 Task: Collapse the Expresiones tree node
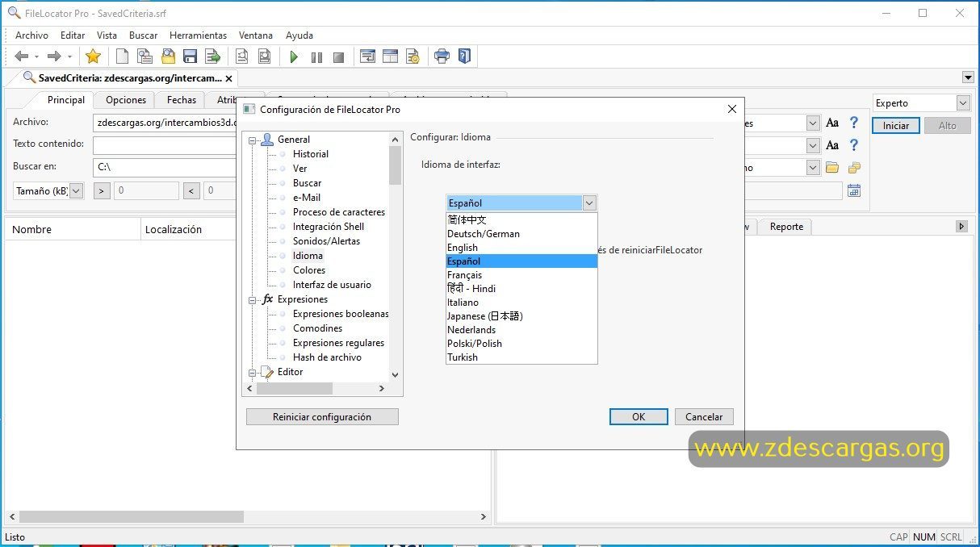[253, 299]
